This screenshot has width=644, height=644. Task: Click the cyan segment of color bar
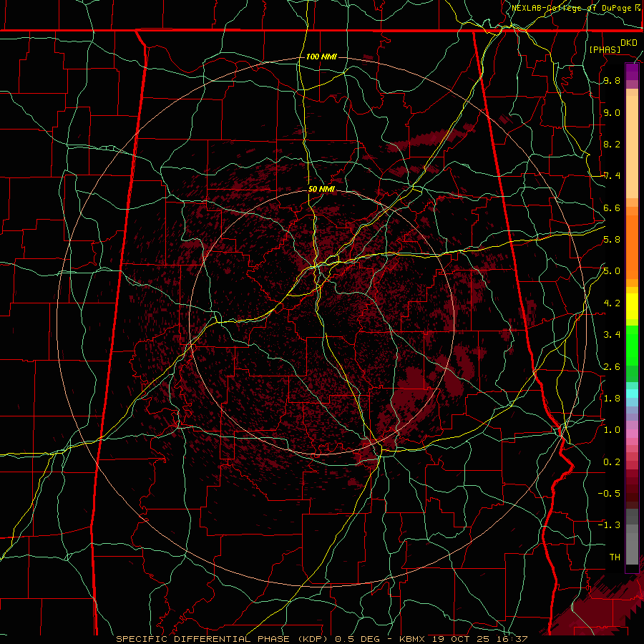click(x=632, y=394)
